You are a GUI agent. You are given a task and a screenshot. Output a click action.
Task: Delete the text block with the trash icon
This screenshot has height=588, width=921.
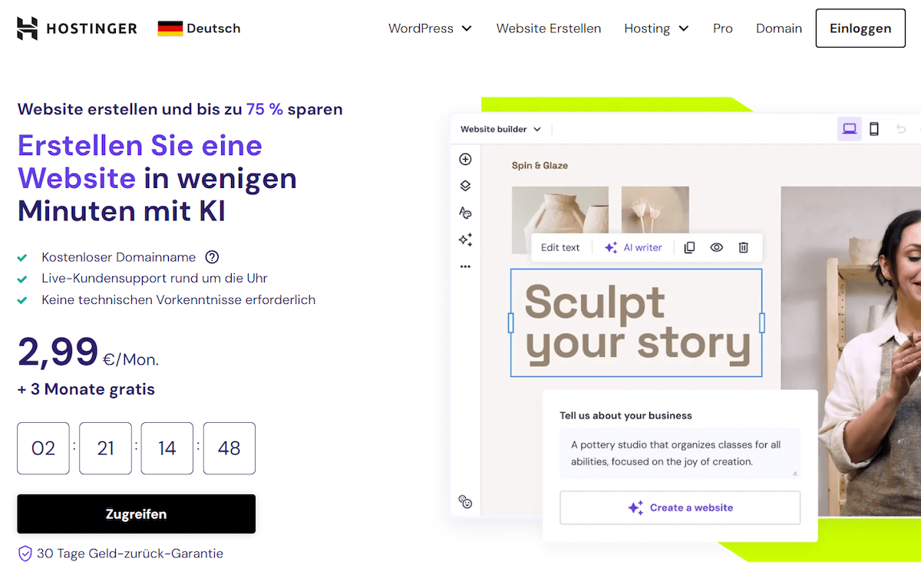(743, 247)
